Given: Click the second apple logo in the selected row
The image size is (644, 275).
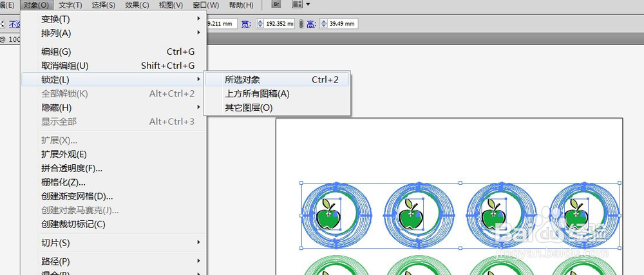Looking at the screenshot, I should [411, 214].
